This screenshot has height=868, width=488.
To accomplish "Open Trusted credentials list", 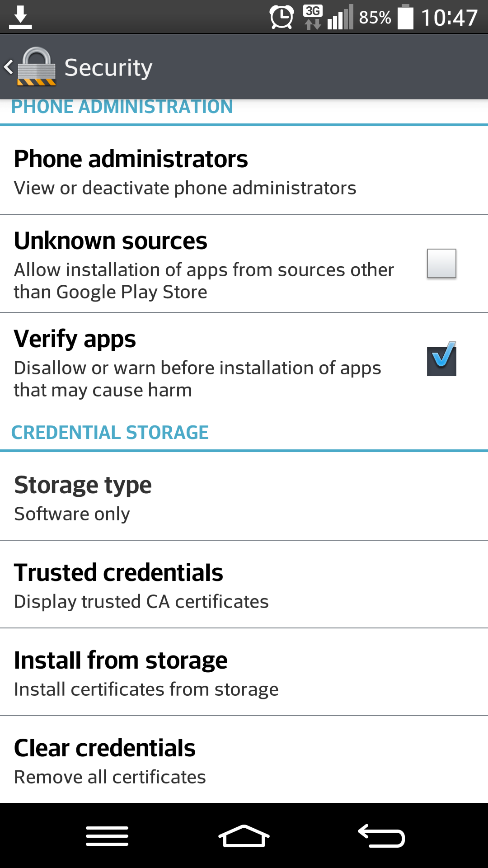I will 244,585.
